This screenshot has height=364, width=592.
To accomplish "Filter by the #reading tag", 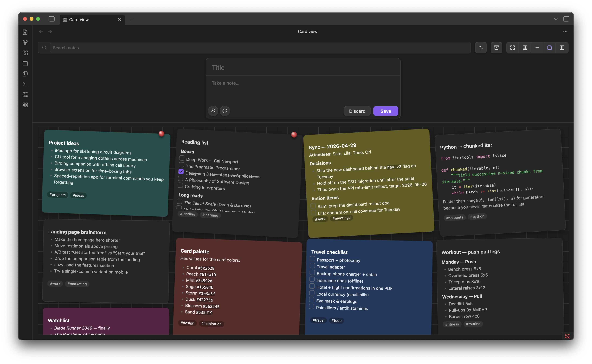I will [x=187, y=214].
